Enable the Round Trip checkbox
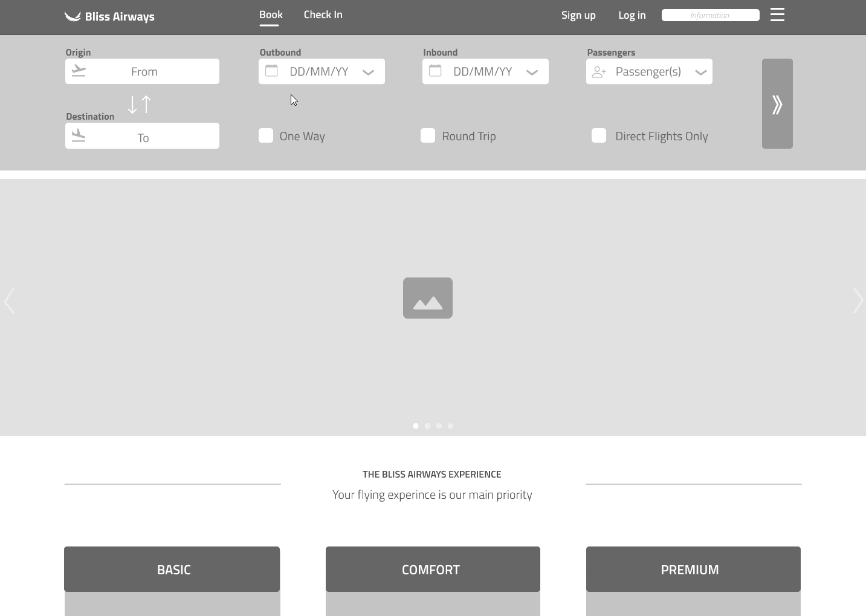Screen dimensions: 866x616 point(428,135)
